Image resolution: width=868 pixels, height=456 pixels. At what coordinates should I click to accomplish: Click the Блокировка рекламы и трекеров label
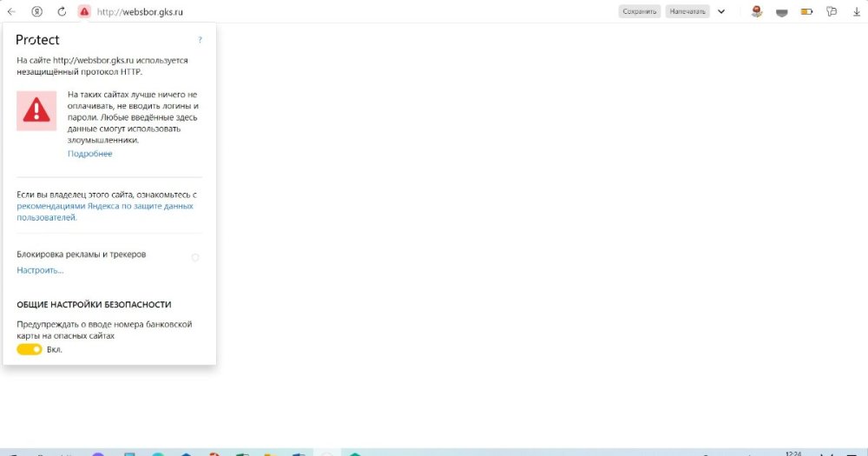(82, 254)
